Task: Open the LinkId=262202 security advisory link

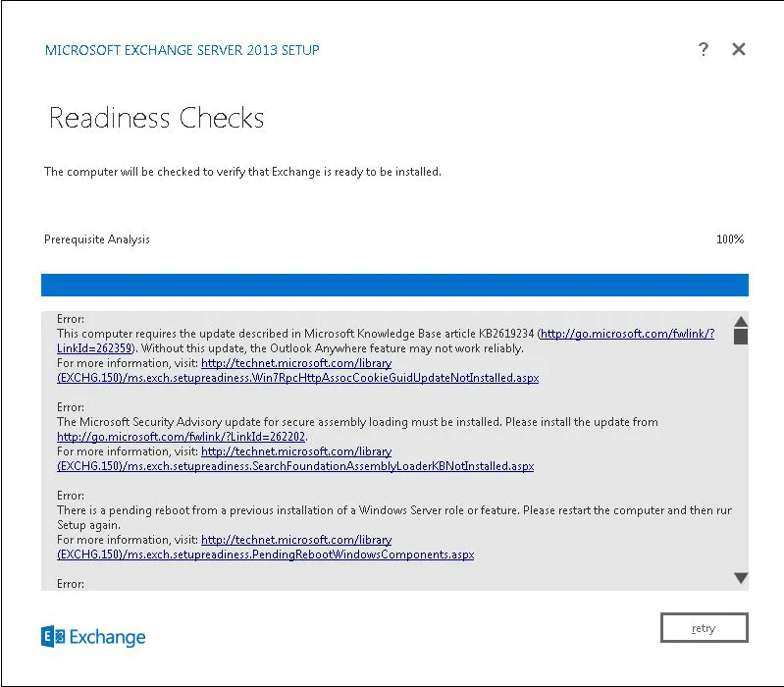Action: pos(181,437)
